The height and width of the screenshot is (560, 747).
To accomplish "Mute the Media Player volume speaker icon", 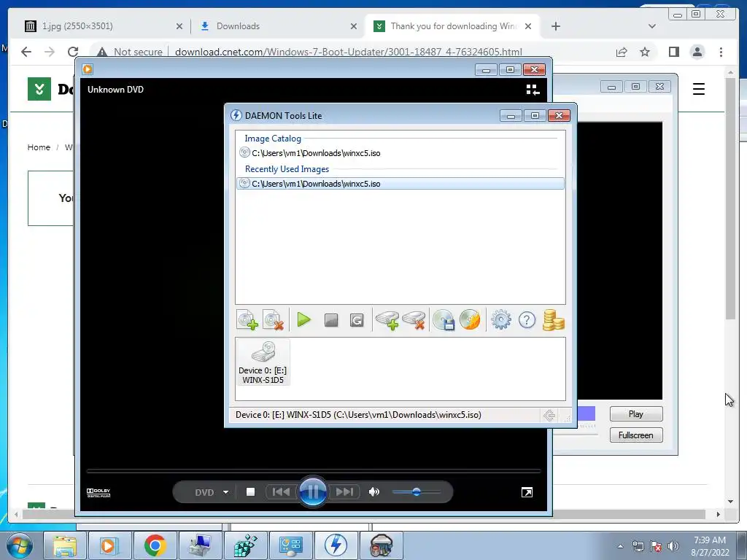I will tap(374, 492).
